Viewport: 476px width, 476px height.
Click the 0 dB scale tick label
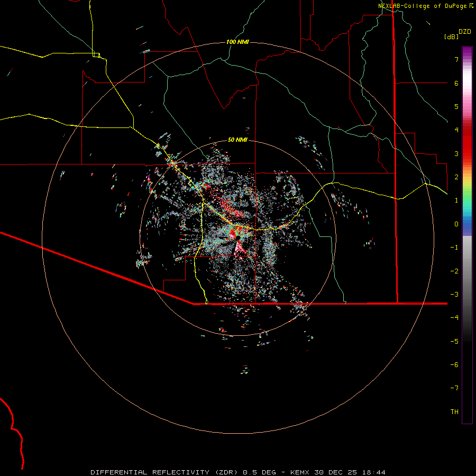[455, 224]
